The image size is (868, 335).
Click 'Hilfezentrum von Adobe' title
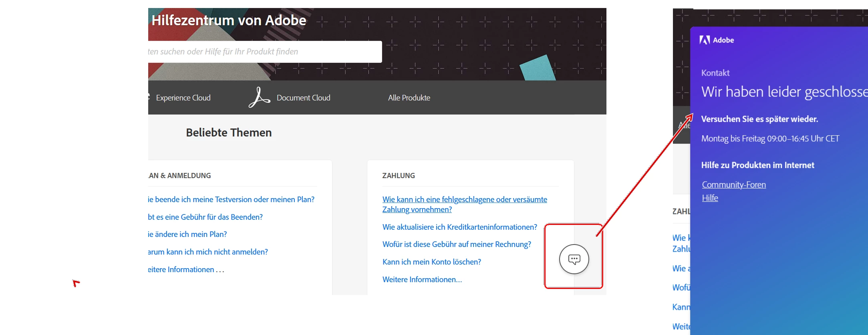pyautogui.click(x=229, y=20)
